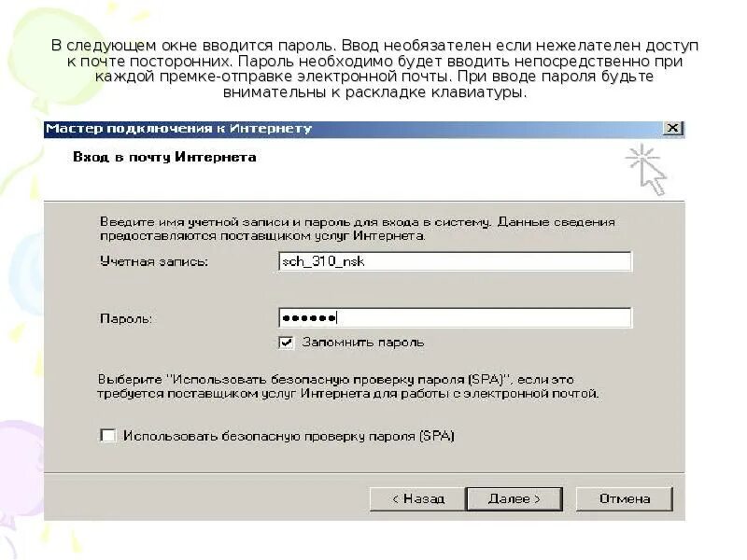Click the Пароль: label
Screen dimensions: 747x560
[126, 318]
